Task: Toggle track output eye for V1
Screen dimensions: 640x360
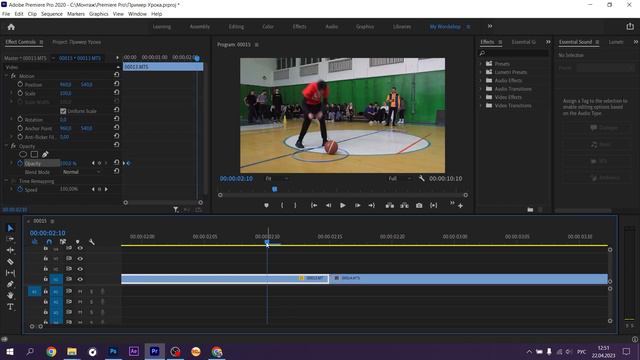Action: tap(80, 279)
